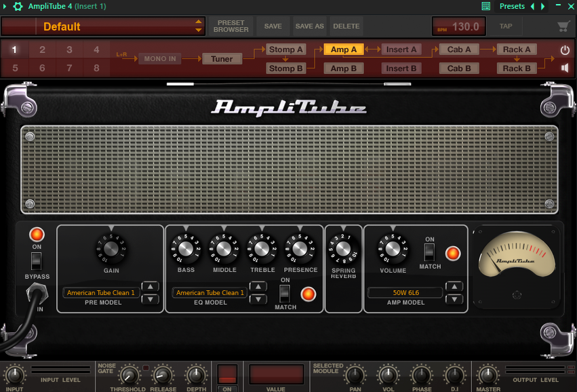Open the Tuner module
This screenshot has width=577, height=392.
click(222, 58)
